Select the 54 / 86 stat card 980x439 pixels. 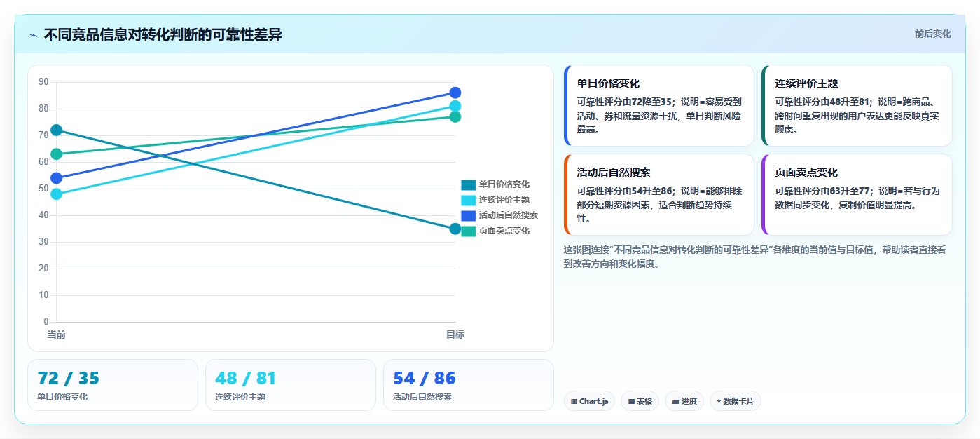click(469, 385)
